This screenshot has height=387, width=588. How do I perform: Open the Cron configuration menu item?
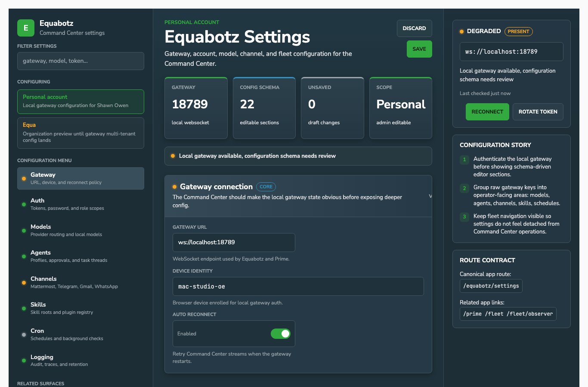point(80,335)
